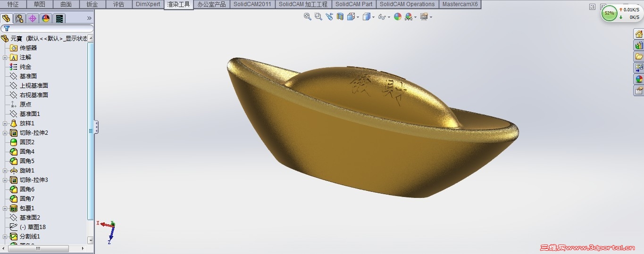Open the View Settings dropdown arrow
The height and width of the screenshot is (254, 644).
431,17
